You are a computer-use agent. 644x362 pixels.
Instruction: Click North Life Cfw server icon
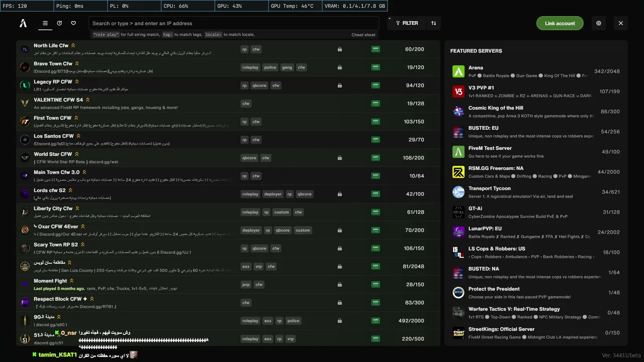pyautogui.click(x=25, y=49)
